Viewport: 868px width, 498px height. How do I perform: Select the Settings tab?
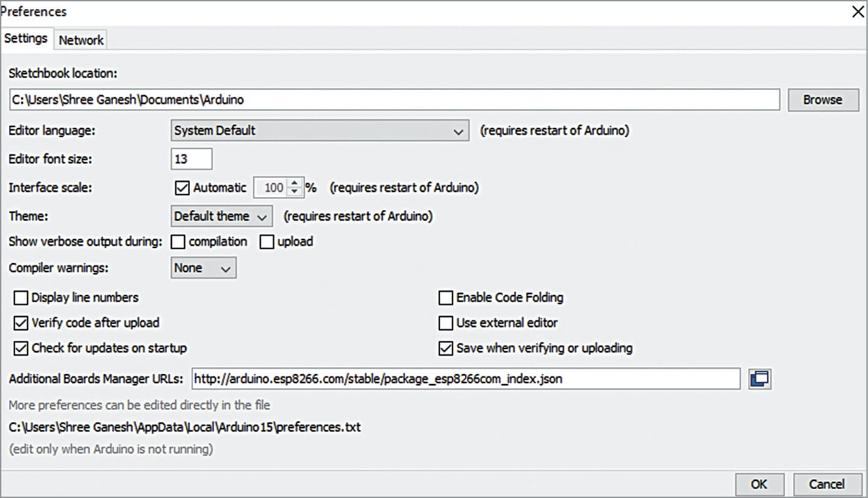coord(26,39)
